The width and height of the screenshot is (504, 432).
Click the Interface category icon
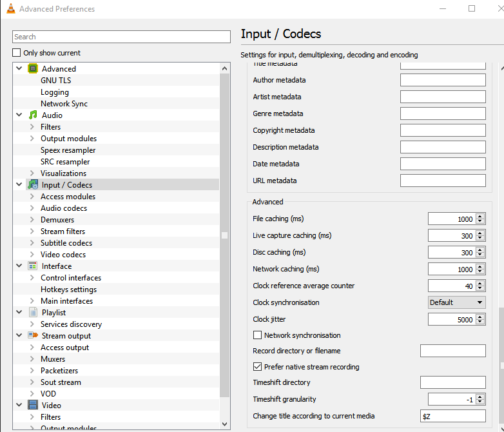point(33,266)
